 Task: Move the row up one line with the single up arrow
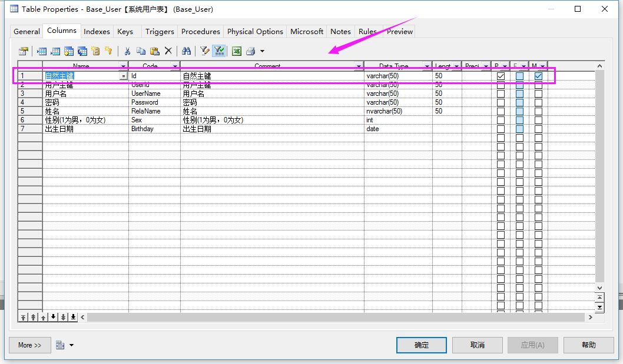tap(44, 317)
